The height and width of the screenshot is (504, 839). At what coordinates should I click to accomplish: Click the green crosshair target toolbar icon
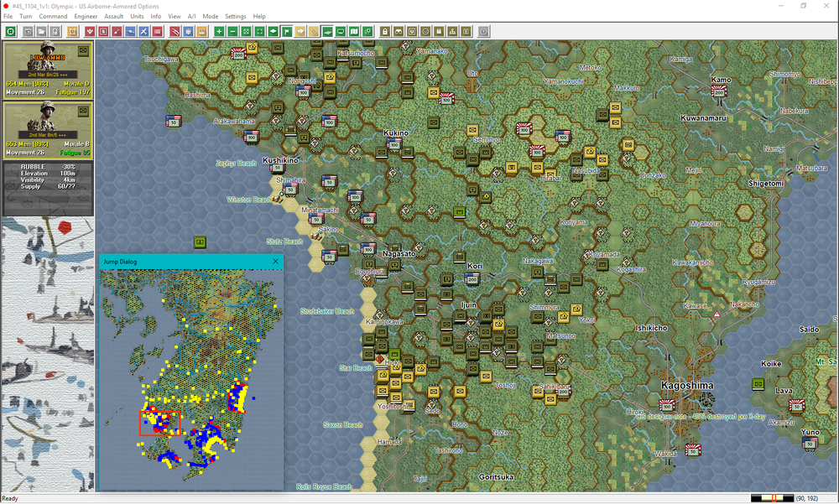coord(11,32)
